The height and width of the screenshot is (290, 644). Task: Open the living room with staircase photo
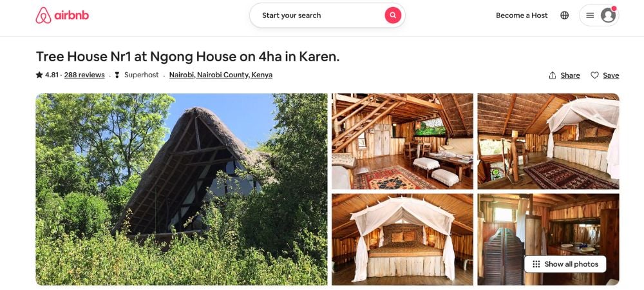tap(402, 141)
